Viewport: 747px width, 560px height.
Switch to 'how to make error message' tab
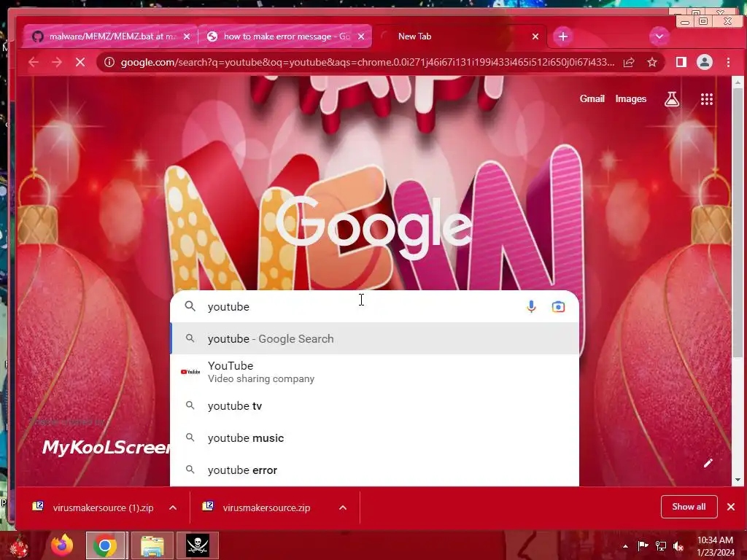click(285, 36)
